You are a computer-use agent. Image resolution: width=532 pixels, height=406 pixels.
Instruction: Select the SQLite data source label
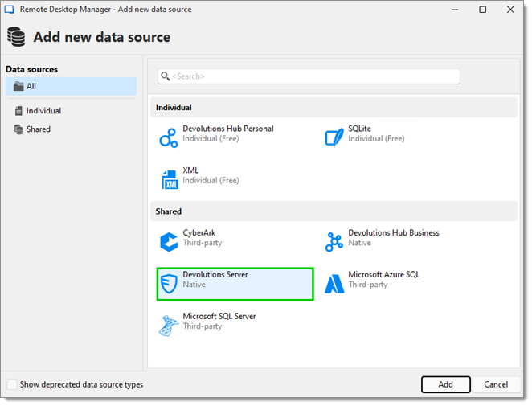359,129
